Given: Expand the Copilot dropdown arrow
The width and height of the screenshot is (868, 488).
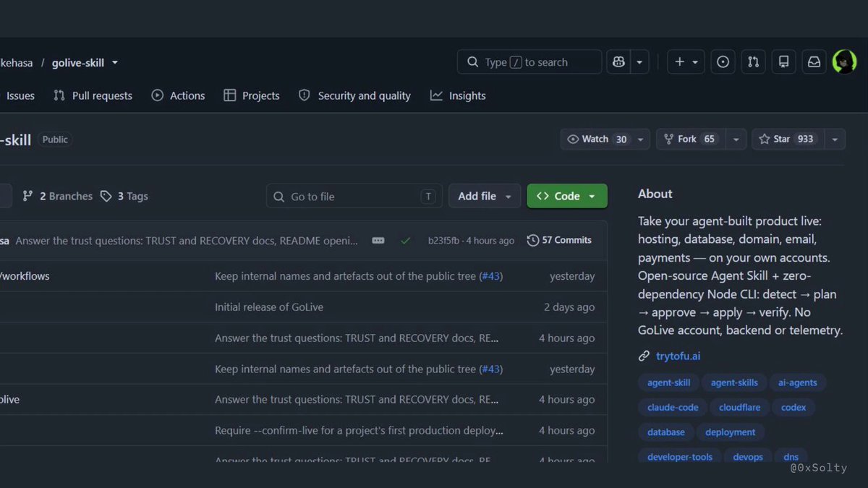Looking at the screenshot, I should pyautogui.click(x=639, y=62).
